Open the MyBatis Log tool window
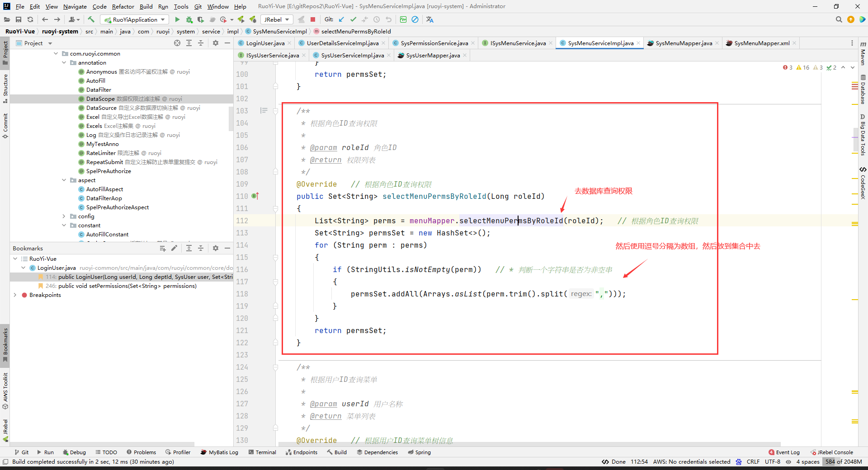This screenshot has height=470, width=868. (219, 452)
